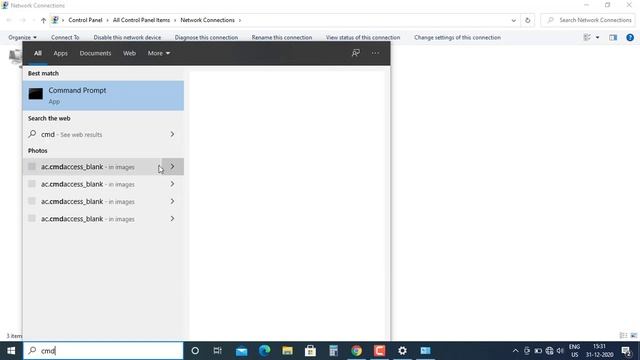Switch to the Documents search tab

95,53
